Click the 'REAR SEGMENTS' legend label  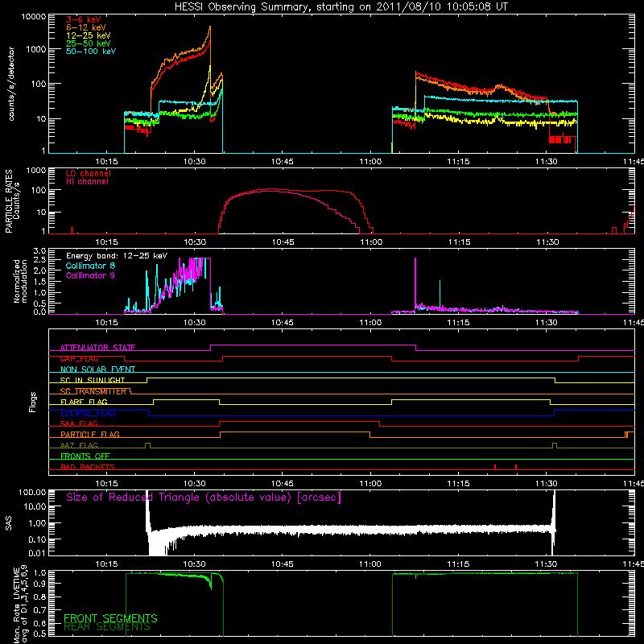point(107,626)
